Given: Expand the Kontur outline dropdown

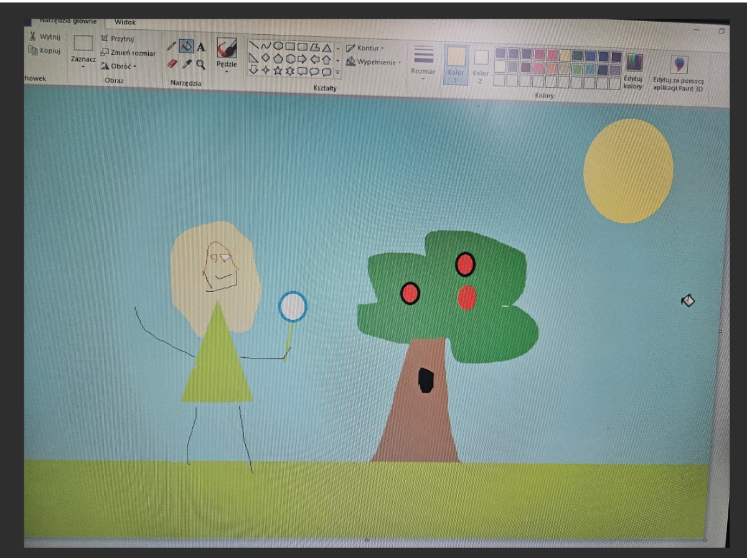Looking at the screenshot, I should (366, 48).
